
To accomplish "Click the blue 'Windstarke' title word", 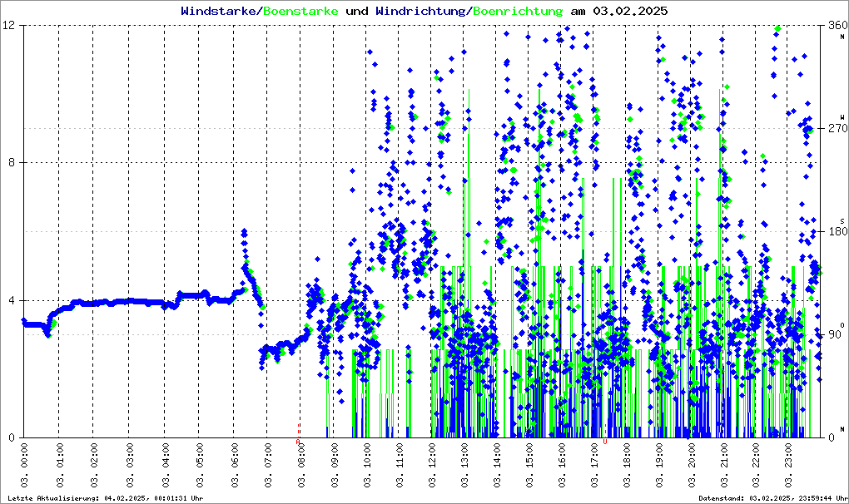I will 218,11.
